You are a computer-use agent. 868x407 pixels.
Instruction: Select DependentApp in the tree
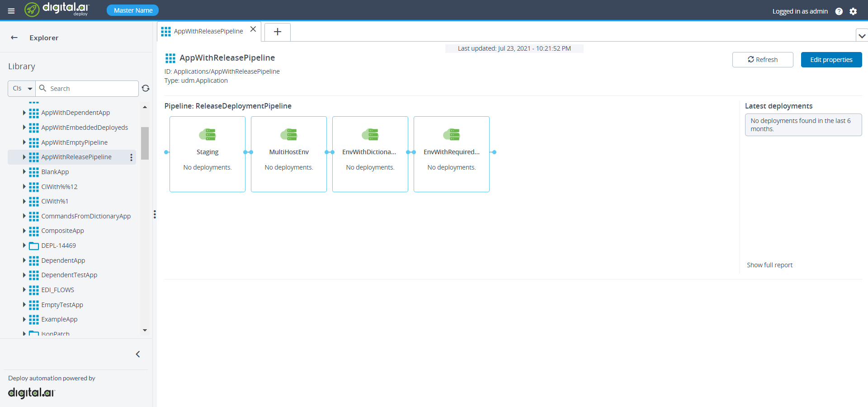(x=63, y=260)
